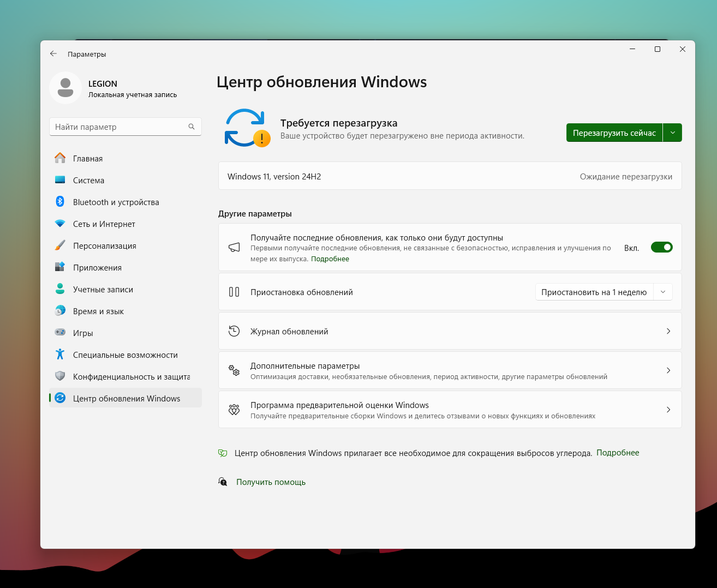Click the pause icon beside Приостановка обновлений

pyautogui.click(x=234, y=292)
